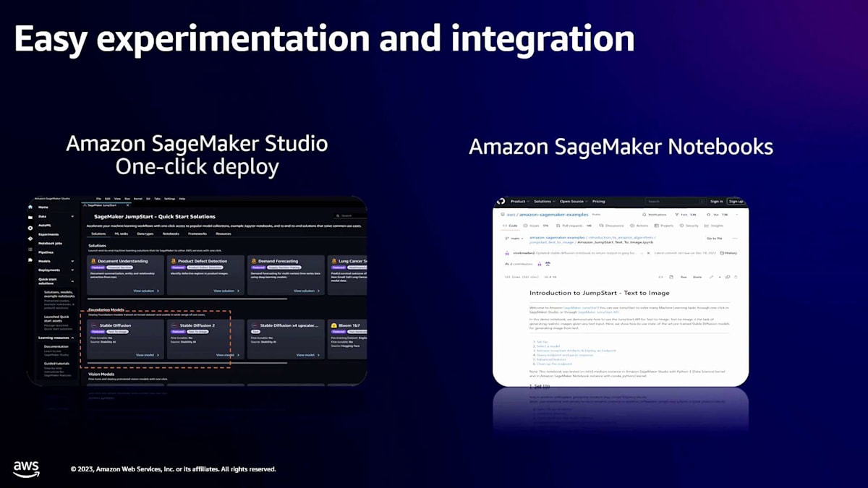Click the Go to file button
This screenshot has height=488, width=868.
[x=714, y=239]
